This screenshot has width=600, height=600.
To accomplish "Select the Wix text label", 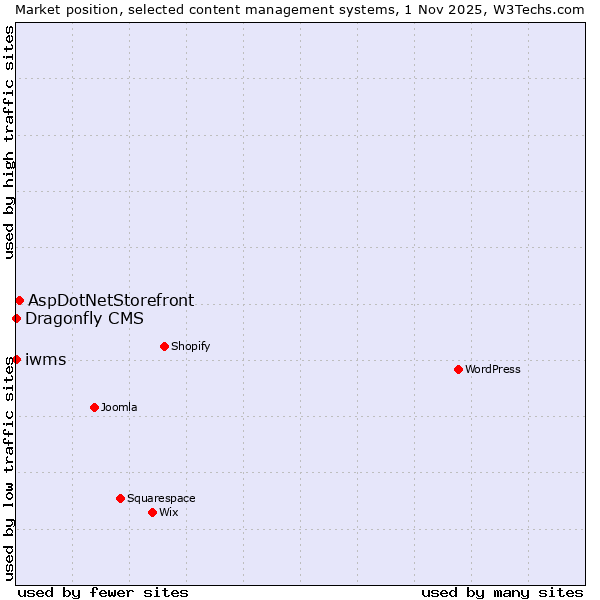I will [x=169, y=512].
